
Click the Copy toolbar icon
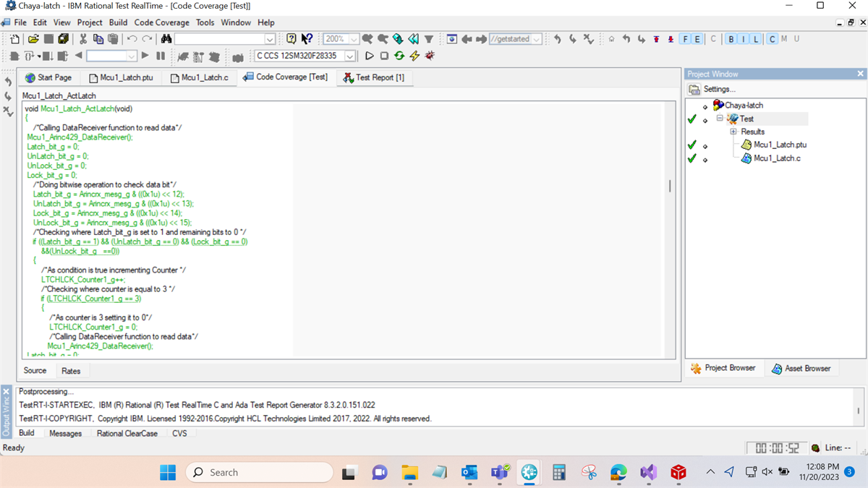pyautogui.click(x=98, y=39)
